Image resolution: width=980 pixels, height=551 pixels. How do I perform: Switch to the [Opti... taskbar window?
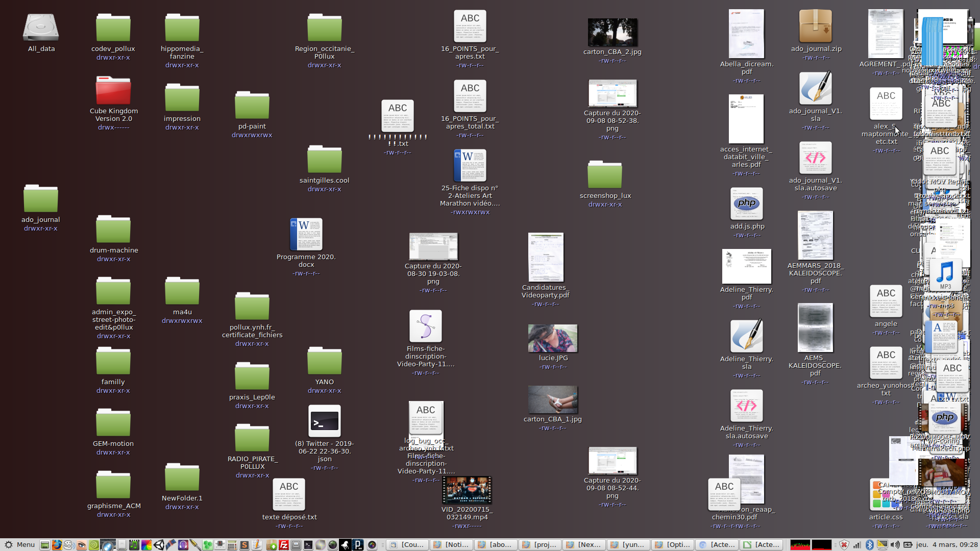673,545
